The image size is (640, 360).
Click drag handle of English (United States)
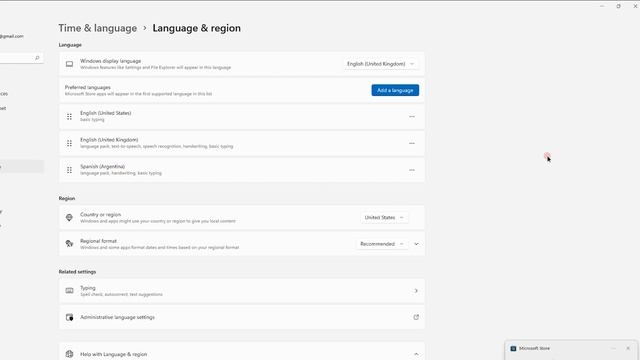[69, 117]
